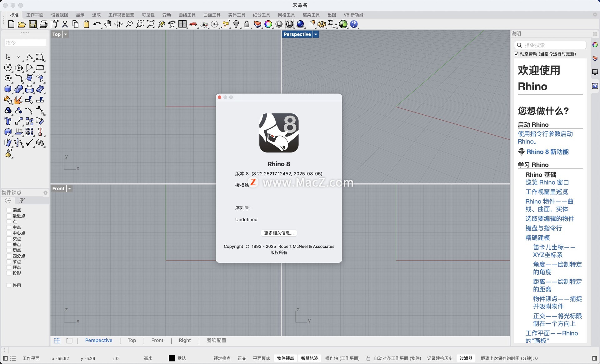Open options with the gear cog icon
This screenshot has height=364, width=600.
(x=322, y=24)
